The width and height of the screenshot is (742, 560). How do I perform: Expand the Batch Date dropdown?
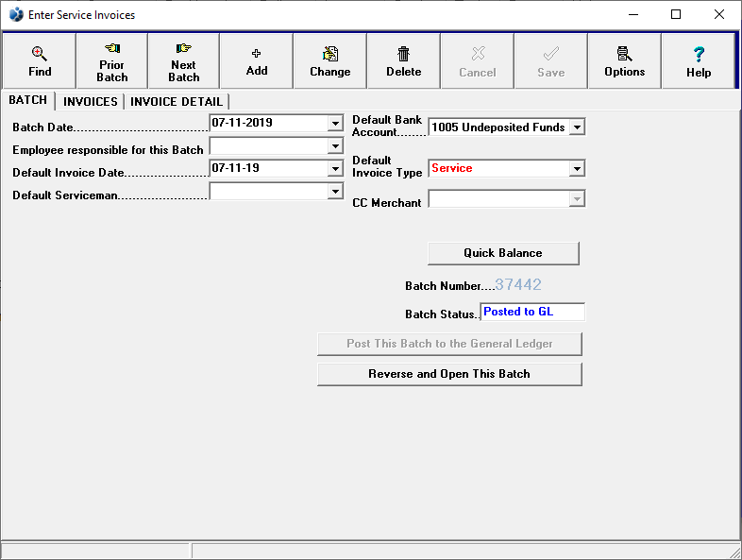335,123
